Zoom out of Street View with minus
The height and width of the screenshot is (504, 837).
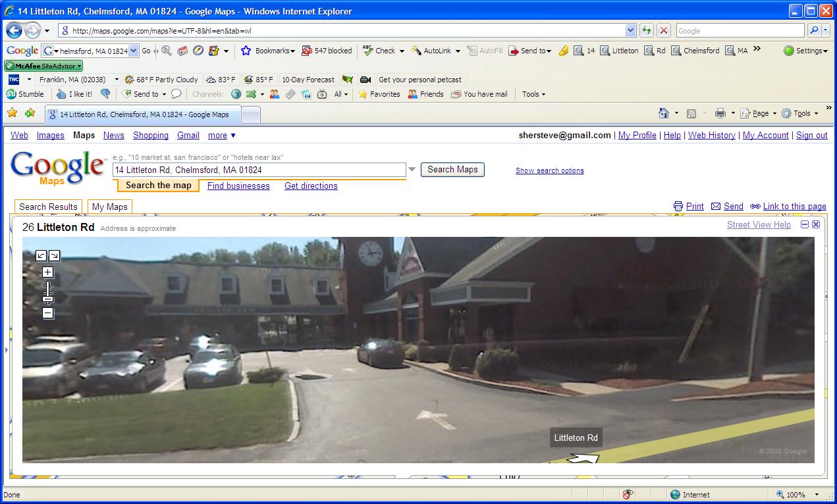pyautogui.click(x=47, y=313)
